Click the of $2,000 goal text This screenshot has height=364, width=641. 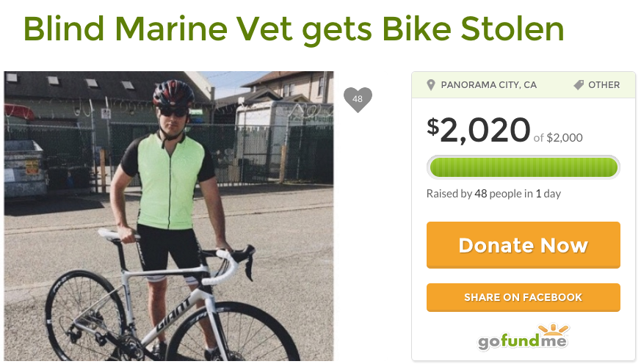(x=558, y=138)
